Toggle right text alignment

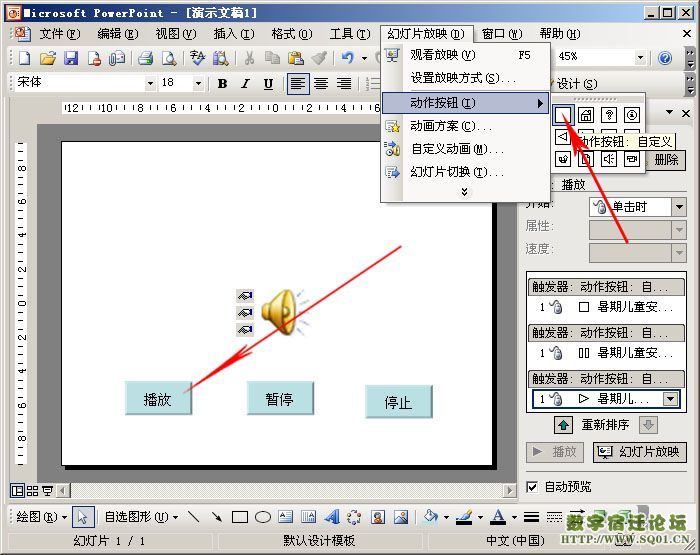coord(344,83)
